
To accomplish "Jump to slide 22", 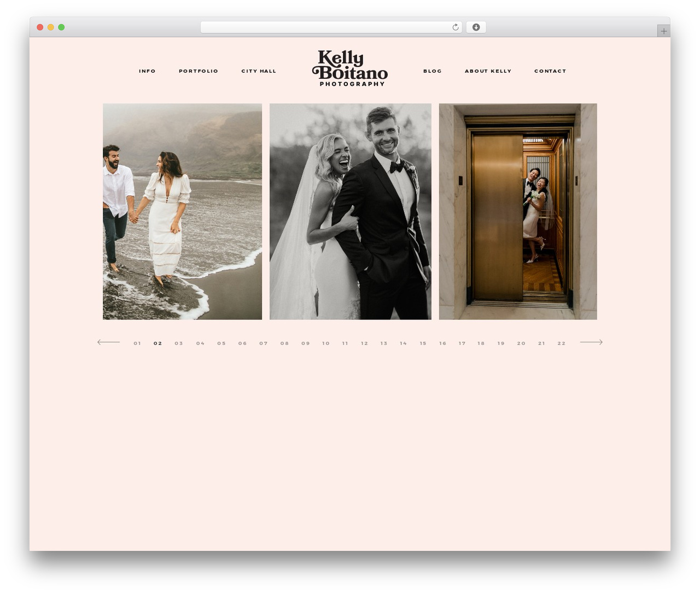I will pos(562,344).
